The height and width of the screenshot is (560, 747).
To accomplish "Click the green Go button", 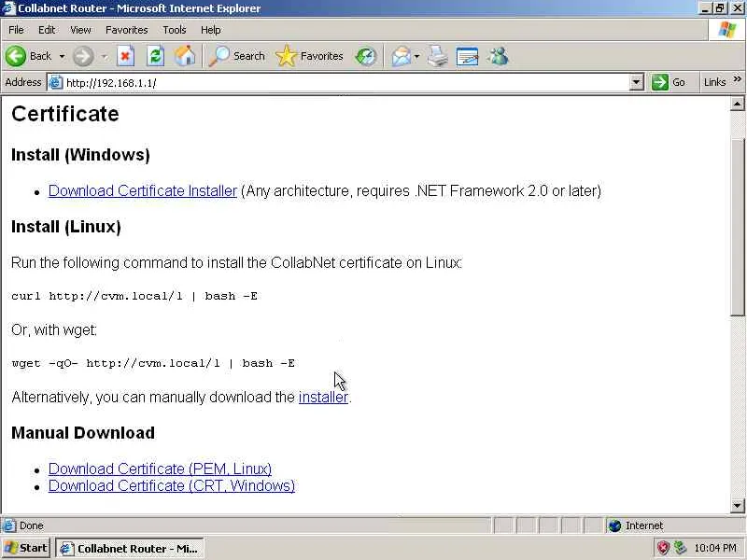I will point(669,82).
